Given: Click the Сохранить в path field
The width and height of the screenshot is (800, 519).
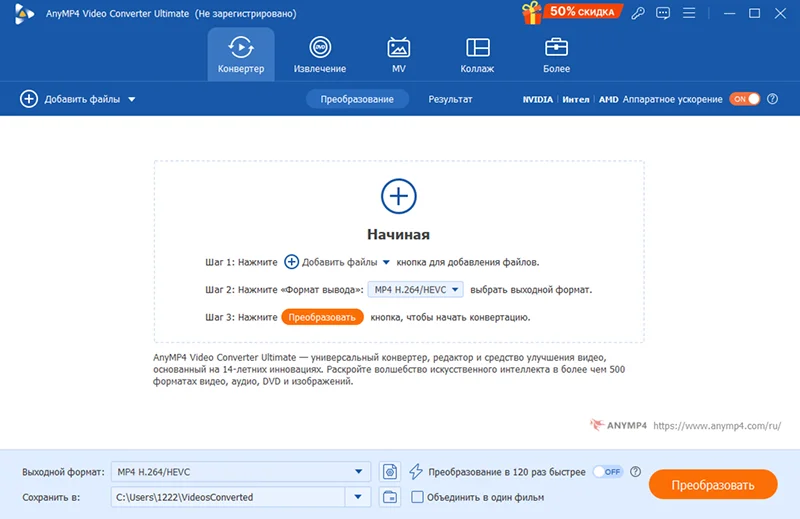Looking at the screenshot, I should point(228,497).
